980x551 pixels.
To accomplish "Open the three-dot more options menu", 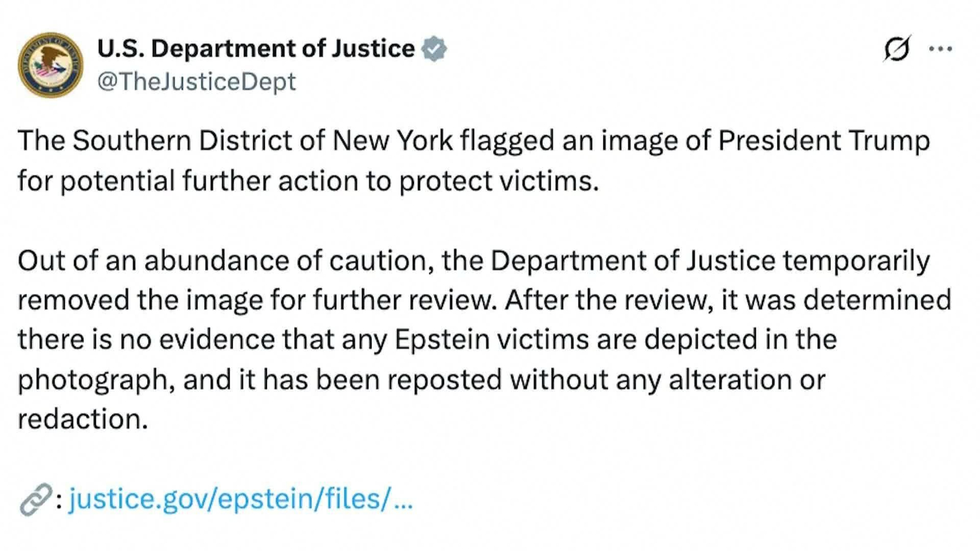I will pyautogui.click(x=940, y=49).
